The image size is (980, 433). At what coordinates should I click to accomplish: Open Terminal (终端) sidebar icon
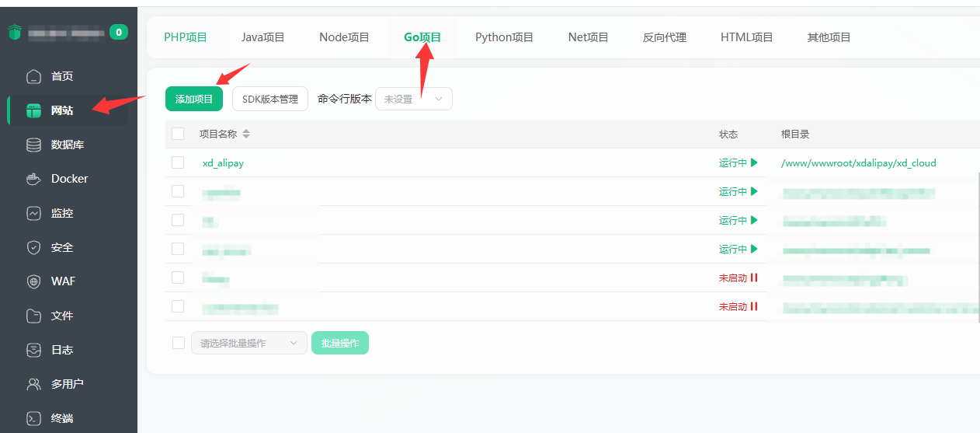pyautogui.click(x=33, y=418)
